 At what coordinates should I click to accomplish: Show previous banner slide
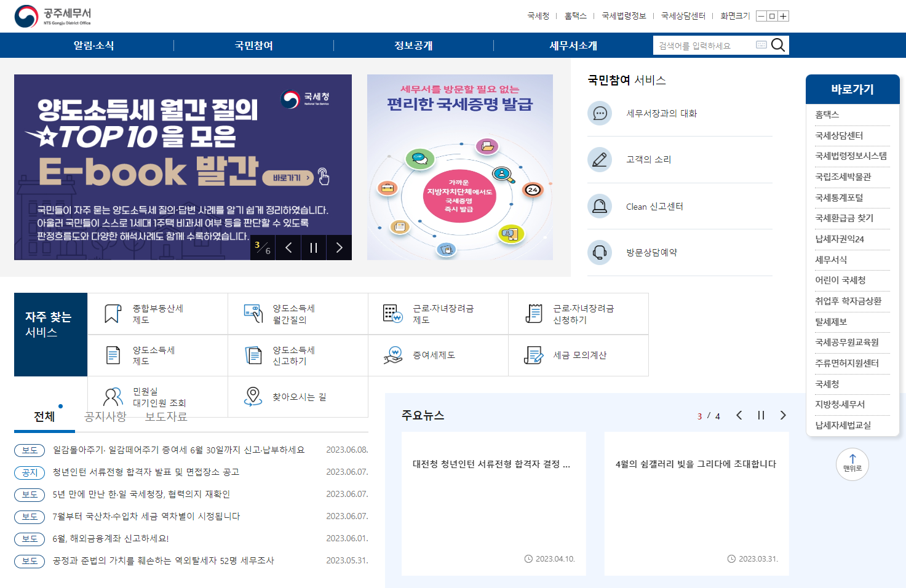click(x=288, y=248)
